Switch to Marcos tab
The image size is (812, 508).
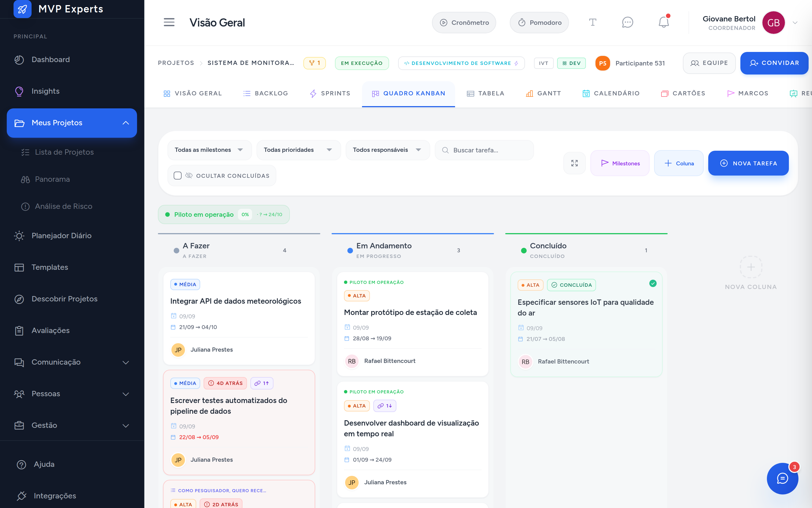pyautogui.click(x=748, y=93)
